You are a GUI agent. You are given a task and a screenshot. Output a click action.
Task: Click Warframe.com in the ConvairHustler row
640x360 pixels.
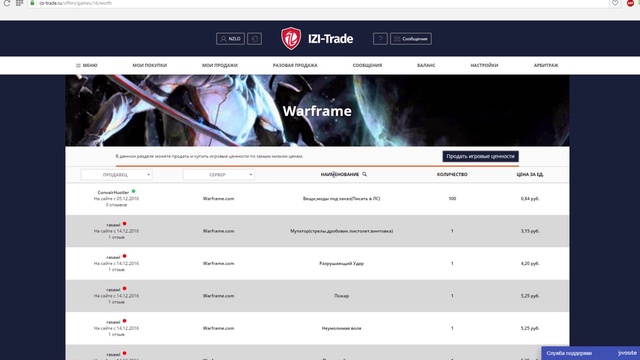click(x=218, y=199)
